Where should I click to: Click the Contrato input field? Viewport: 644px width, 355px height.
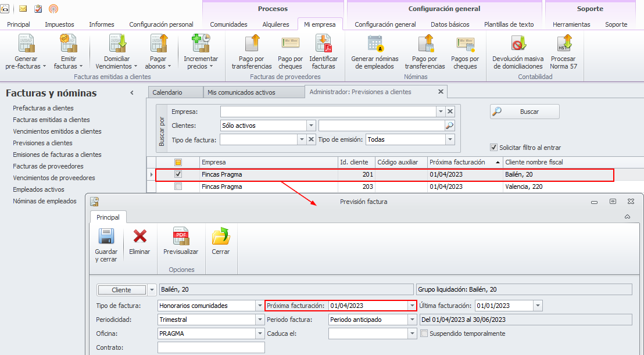[x=211, y=347]
